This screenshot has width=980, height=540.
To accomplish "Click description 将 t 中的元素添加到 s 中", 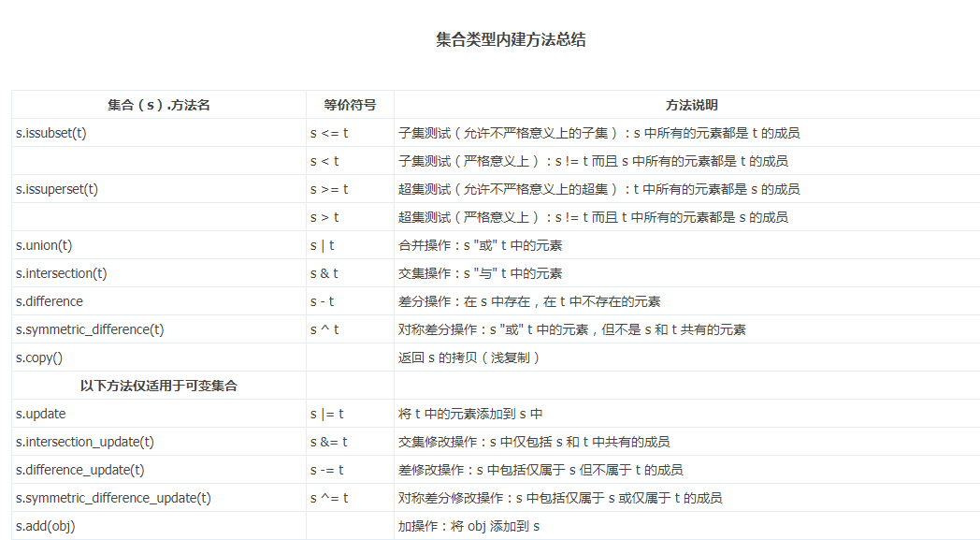I will [470, 414].
